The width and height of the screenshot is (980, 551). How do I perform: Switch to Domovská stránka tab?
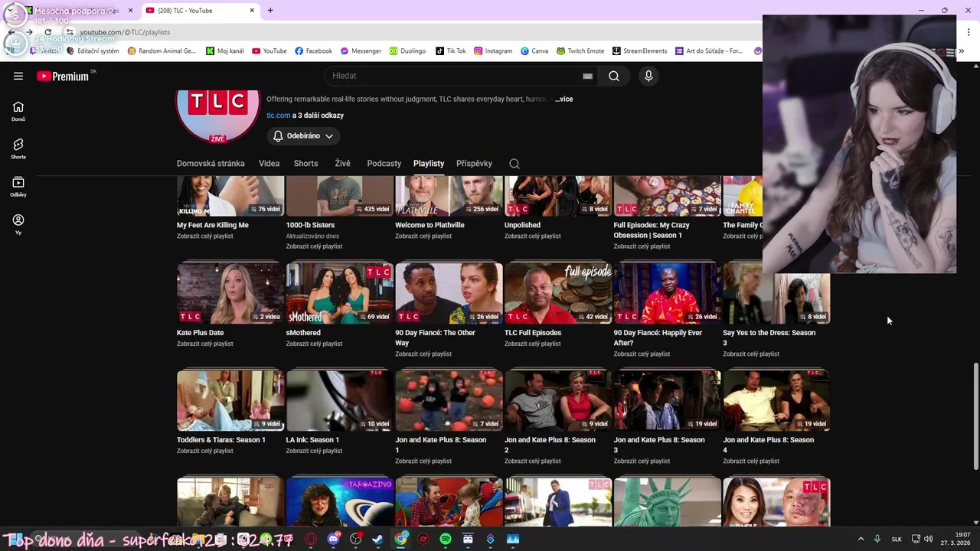click(x=211, y=163)
